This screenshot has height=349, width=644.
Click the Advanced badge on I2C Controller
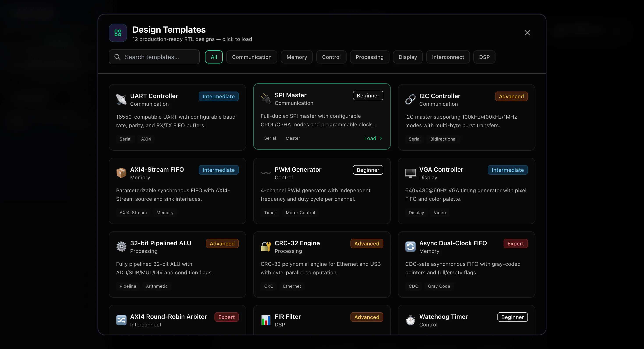click(511, 96)
